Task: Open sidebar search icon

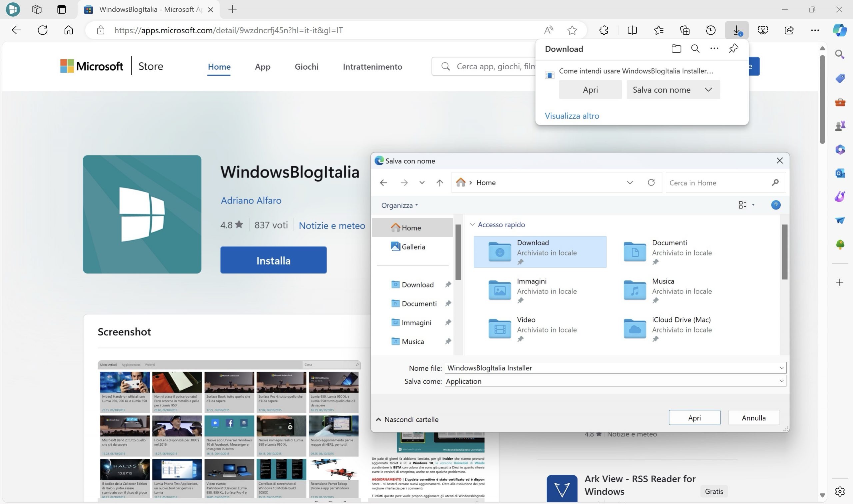Action: click(840, 54)
